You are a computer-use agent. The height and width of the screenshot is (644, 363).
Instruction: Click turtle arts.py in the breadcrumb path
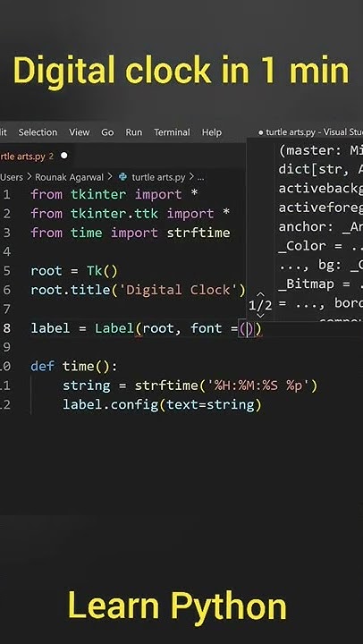[158, 177]
